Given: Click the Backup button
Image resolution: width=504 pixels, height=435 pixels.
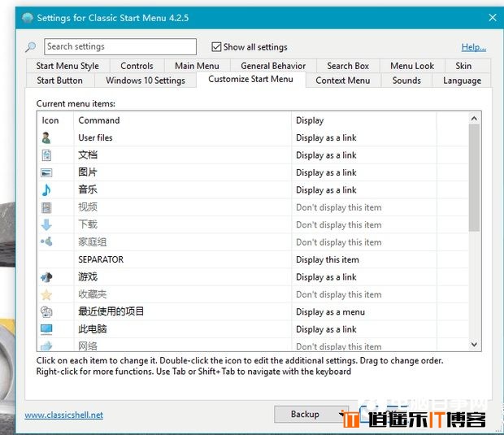Looking at the screenshot, I should coord(311,414).
